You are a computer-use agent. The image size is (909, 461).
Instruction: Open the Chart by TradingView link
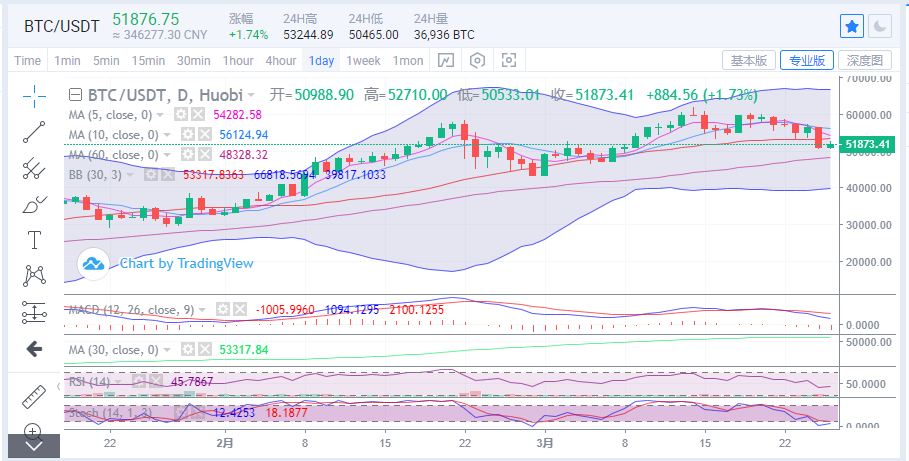[x=187, y=263]
